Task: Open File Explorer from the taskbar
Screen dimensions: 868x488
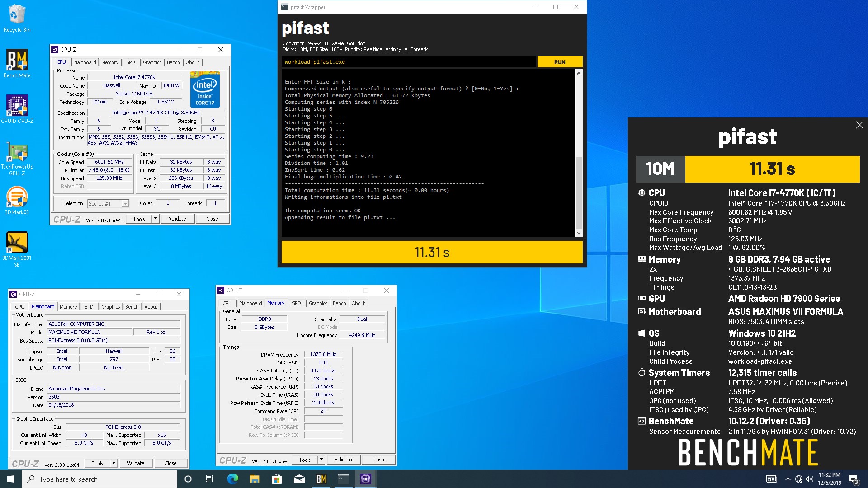Action: coord(255,479)
